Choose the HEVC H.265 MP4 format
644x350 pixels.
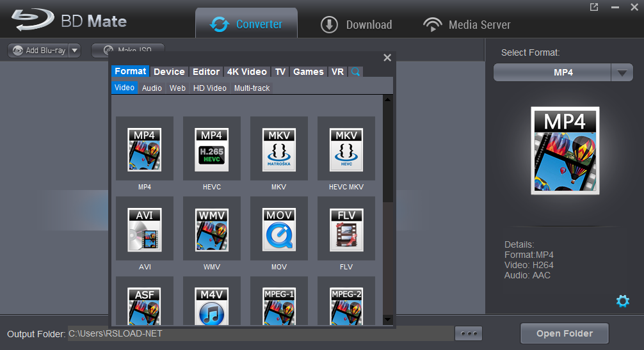pyautogui.click(x=212, y=148)
